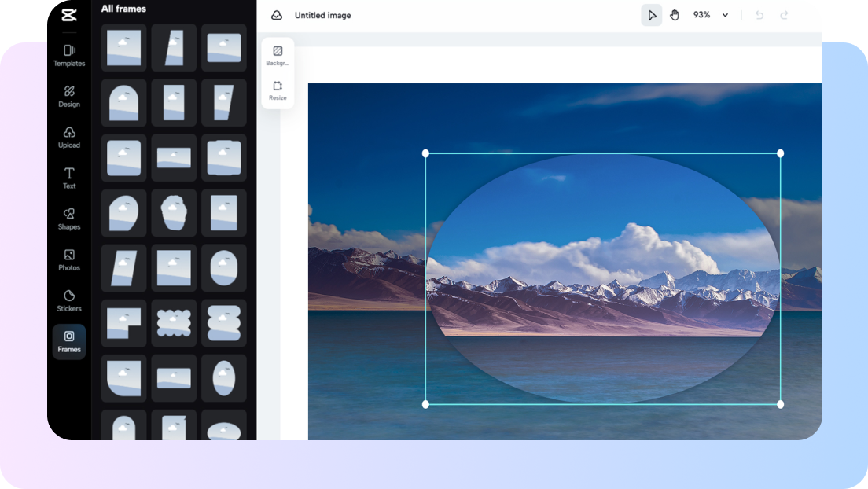
Task: Click the top-right selection handle
Action: click(781, 153)
